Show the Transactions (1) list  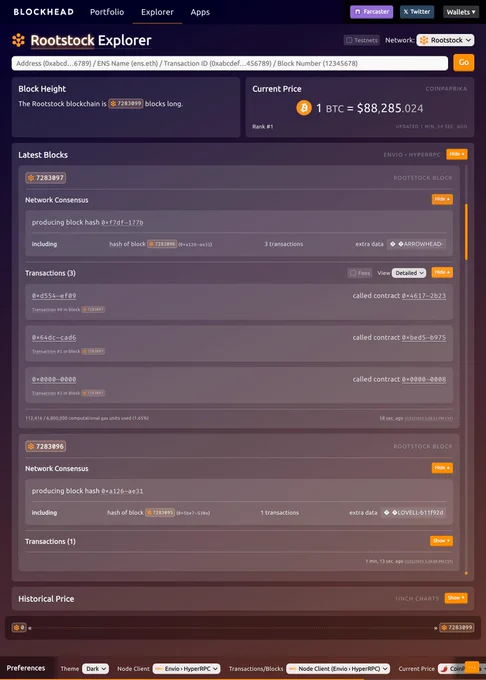(x=441, y=541)
